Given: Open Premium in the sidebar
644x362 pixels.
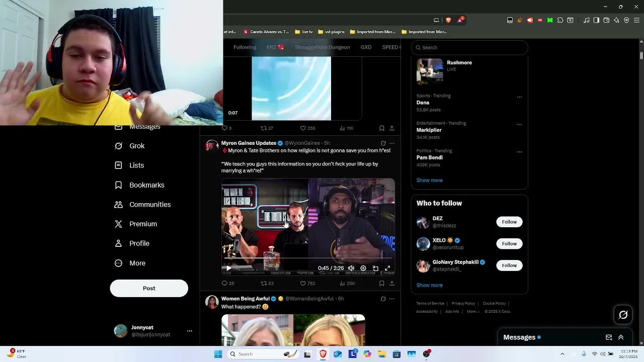Looking at the screenshot, I should tap(136, 224).
